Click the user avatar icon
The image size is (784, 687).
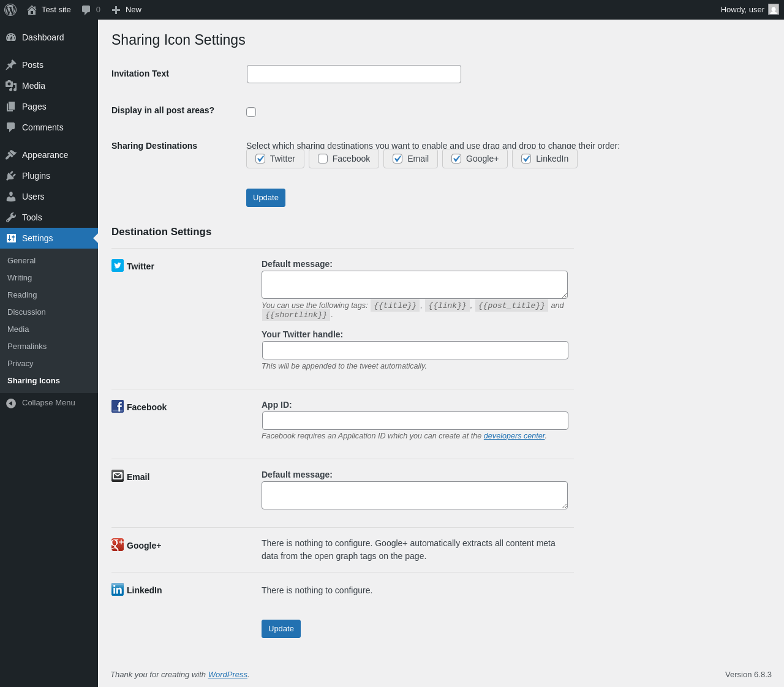774,10
